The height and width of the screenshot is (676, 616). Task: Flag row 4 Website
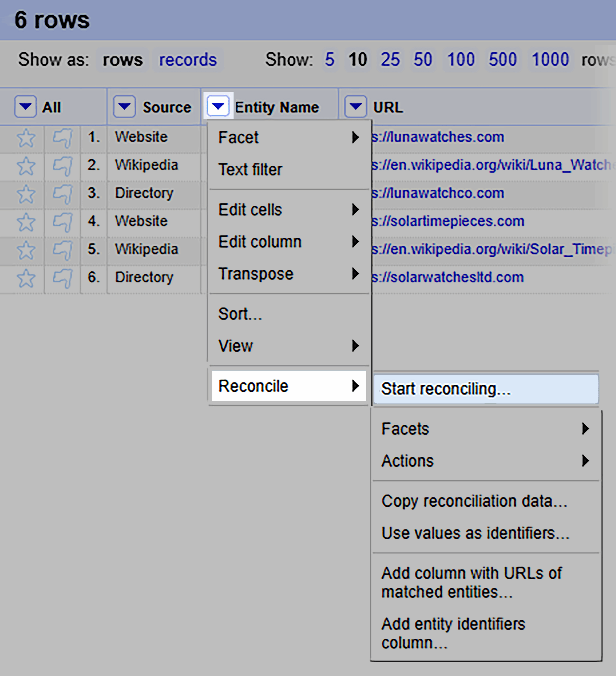tap(63, 222)
